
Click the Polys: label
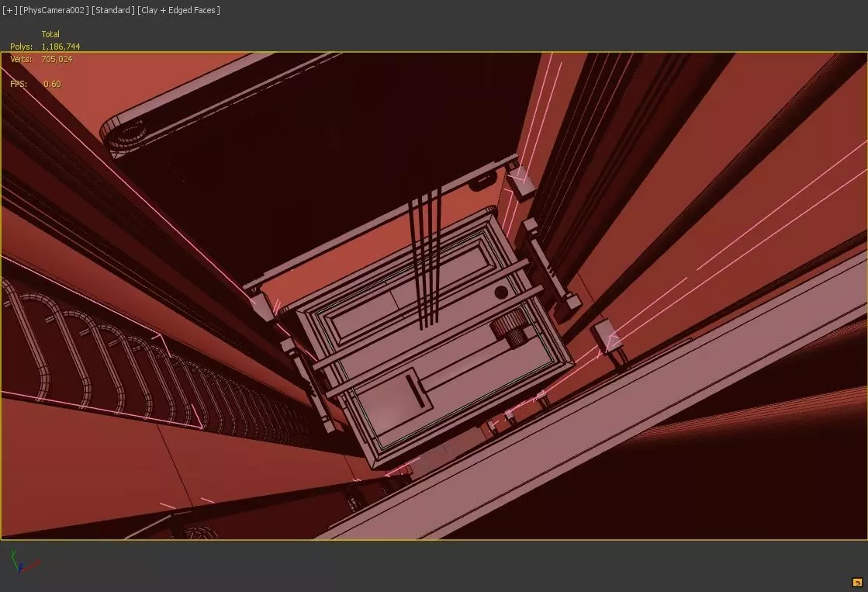21,47
